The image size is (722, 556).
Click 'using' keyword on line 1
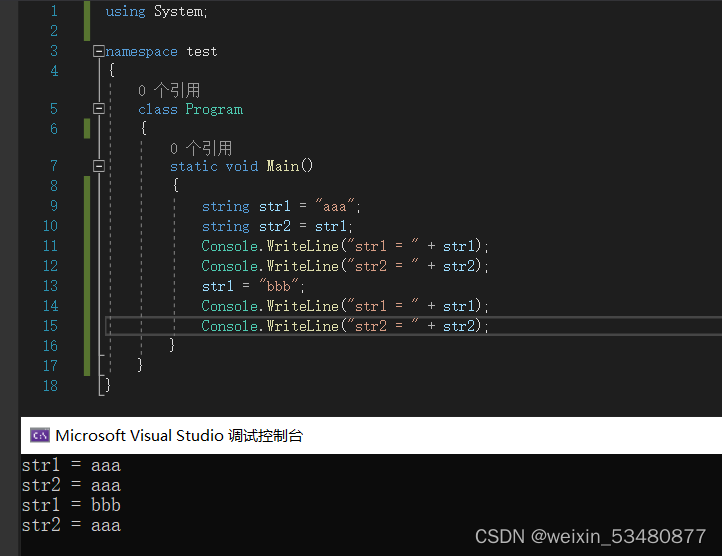coord(125,12)
